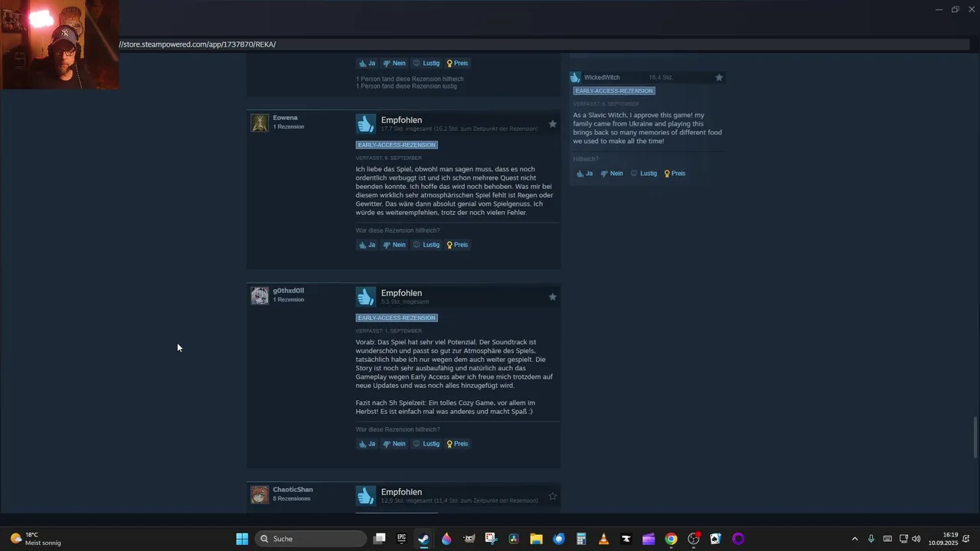Screen dimensions: 980x551
Task: Open DaVinci Resolve from taskbar
Action: 514,539
